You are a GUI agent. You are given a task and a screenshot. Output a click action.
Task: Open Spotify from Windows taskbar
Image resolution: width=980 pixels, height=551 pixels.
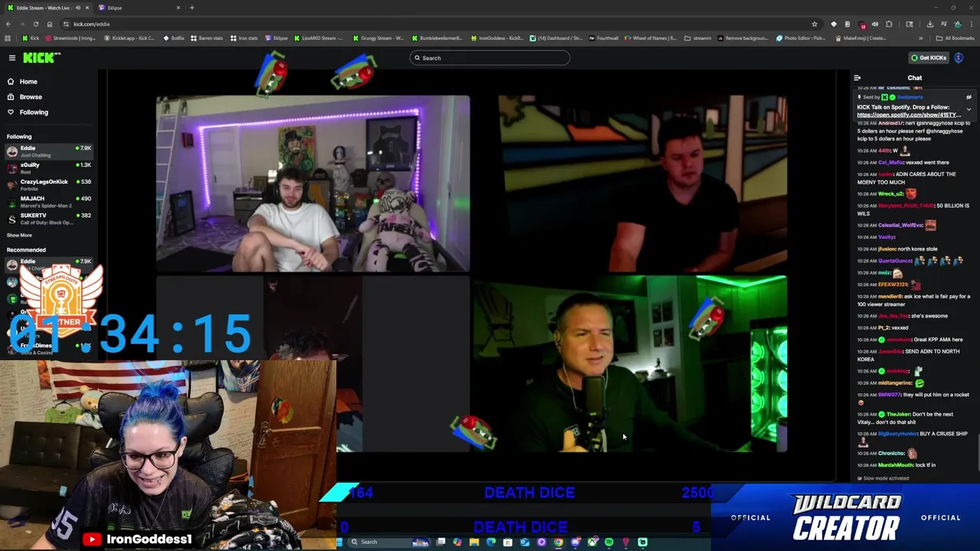tap(609, 542)
